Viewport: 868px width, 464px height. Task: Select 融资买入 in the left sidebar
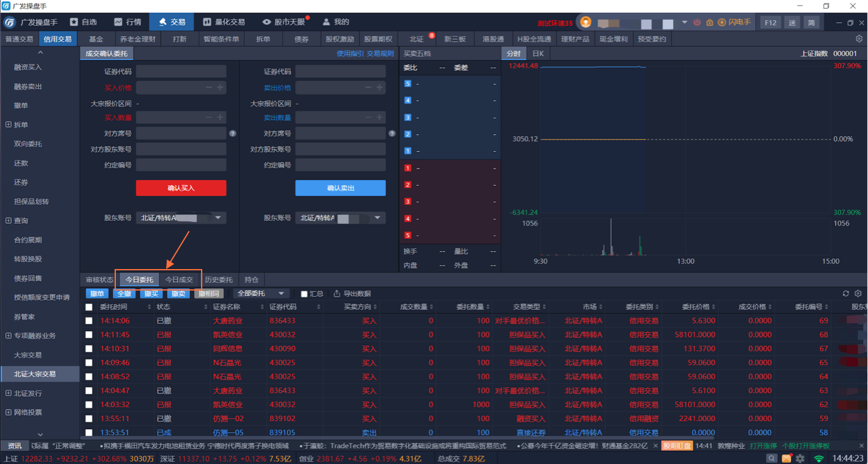tap(28, 67)
